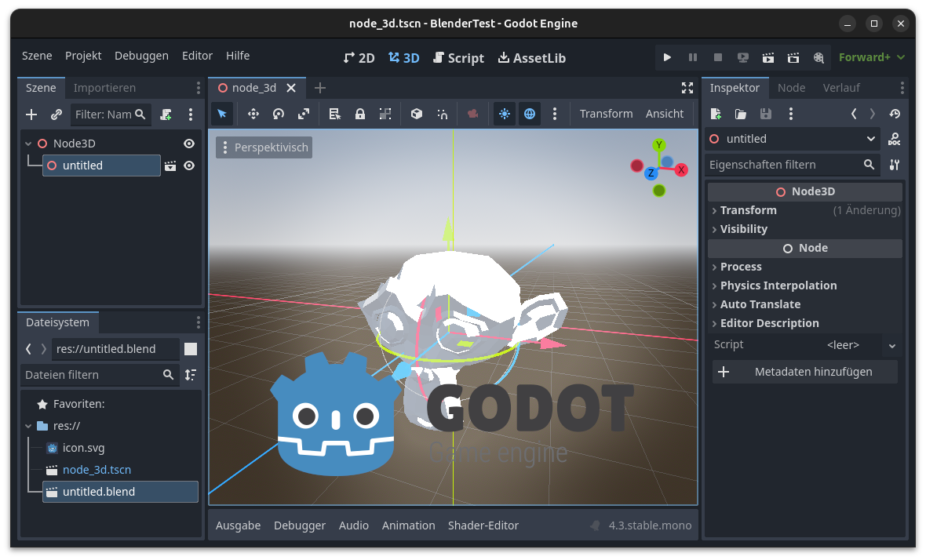Click the instantiate child scene link icon
Viewport: 926px width, 560px height.
tap(57, 115)
